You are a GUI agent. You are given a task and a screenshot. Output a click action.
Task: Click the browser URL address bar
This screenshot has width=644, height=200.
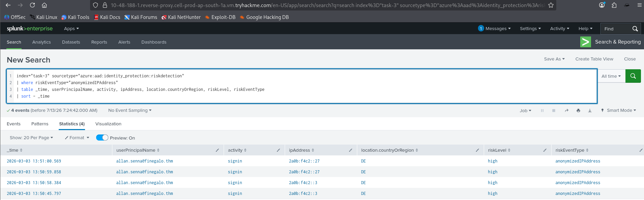(x=327, y=5)
